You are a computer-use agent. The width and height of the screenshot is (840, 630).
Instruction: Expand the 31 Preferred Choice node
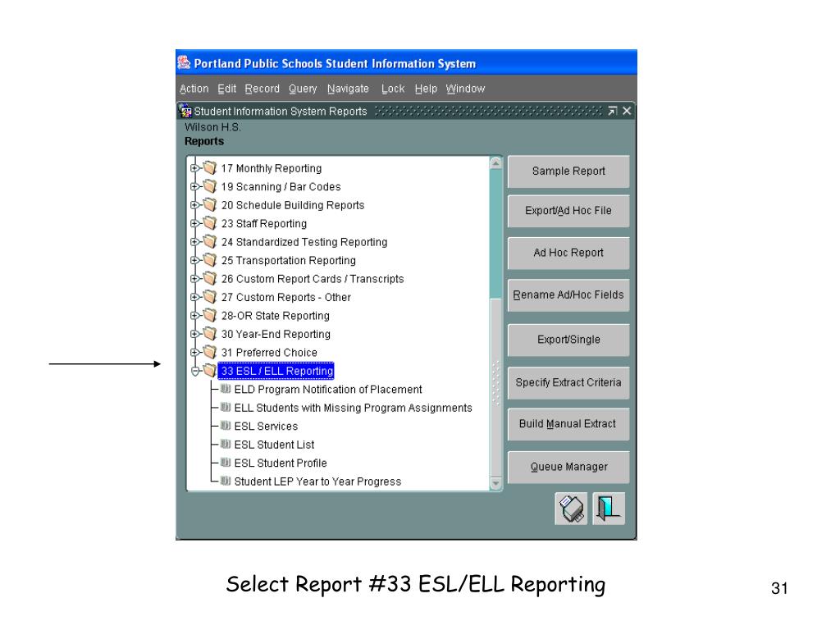coord(194,352)
